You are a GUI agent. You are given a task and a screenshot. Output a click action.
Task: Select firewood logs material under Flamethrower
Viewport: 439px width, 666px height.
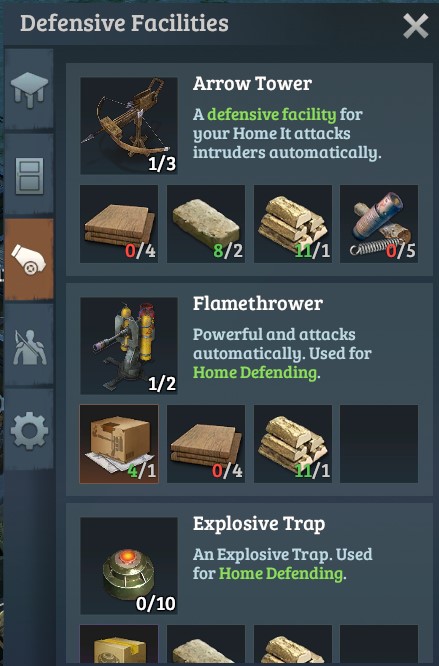point(293,444)
